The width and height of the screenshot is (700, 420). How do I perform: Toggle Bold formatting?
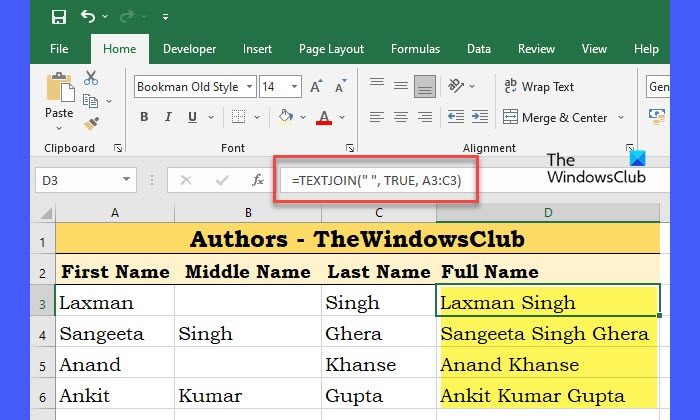[144, 117]
